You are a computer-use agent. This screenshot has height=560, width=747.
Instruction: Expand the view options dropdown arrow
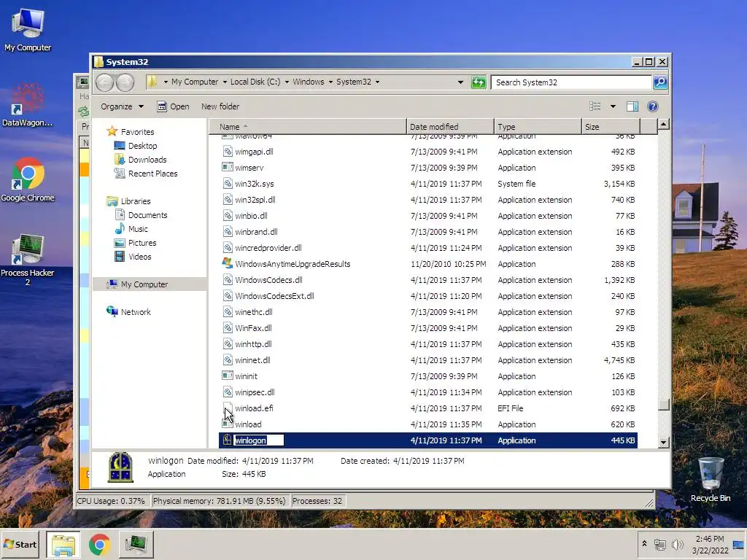coord(613,106)
